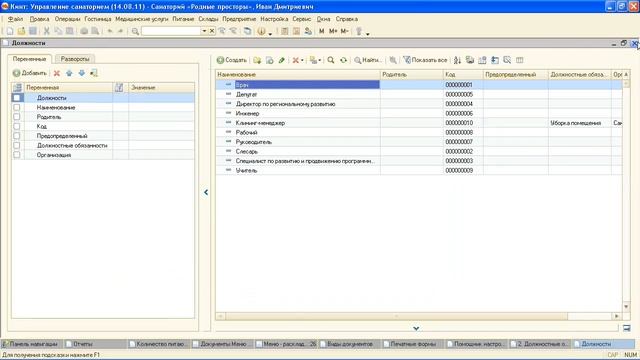Switch to Панель навигации window tab

[x=33, y=344]
